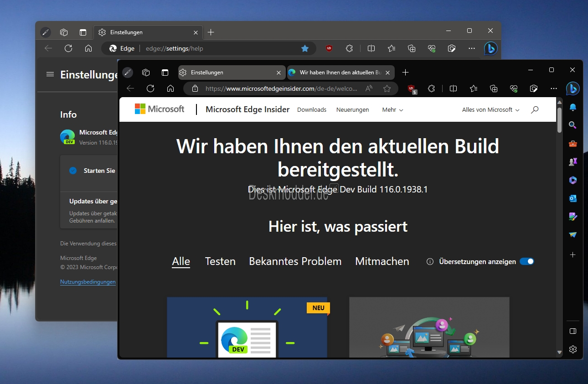Turn off Übersetzungen anzeigen switch

[x=527, y=262]
